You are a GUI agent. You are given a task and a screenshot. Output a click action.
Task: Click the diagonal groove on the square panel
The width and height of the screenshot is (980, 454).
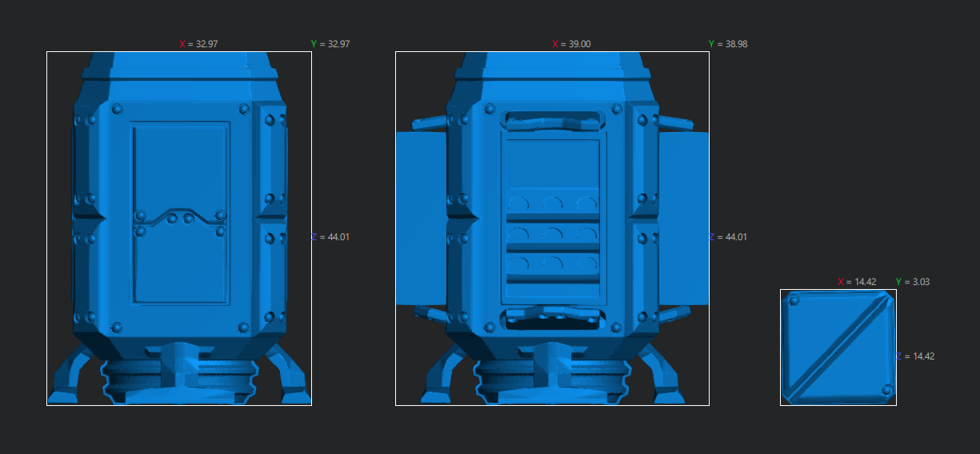pos(838,348)
